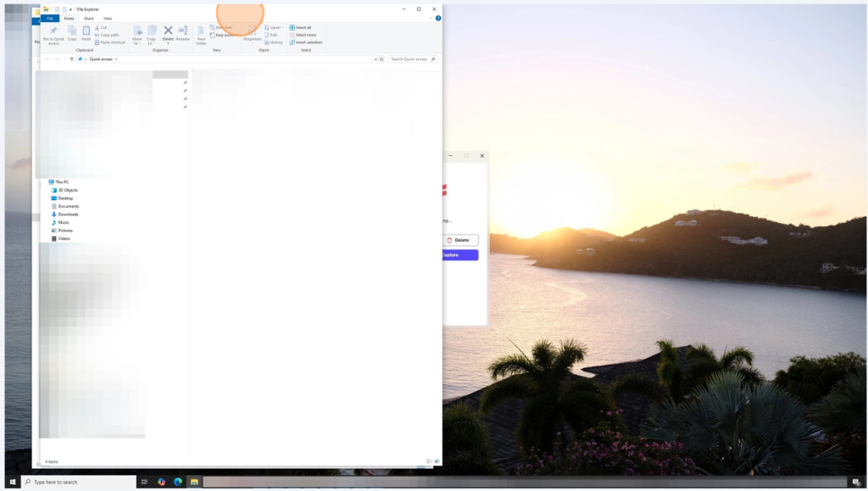
Task: Open the File menu tab
Action: pyautogui.click(x=50, y=18)
